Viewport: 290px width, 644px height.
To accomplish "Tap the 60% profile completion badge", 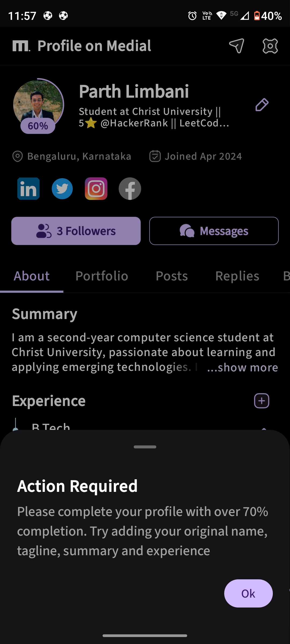I will point(38,126).
